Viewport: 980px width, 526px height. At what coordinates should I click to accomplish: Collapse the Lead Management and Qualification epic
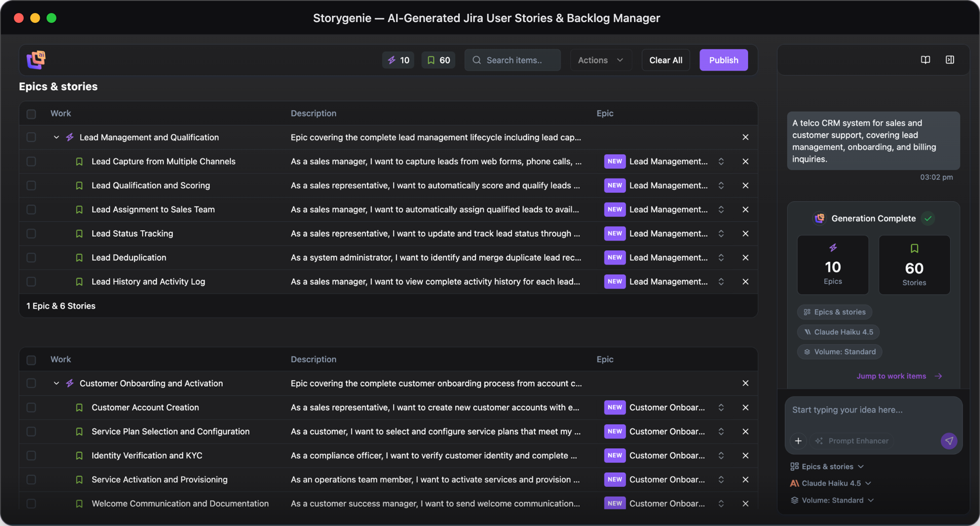point(56,137)
